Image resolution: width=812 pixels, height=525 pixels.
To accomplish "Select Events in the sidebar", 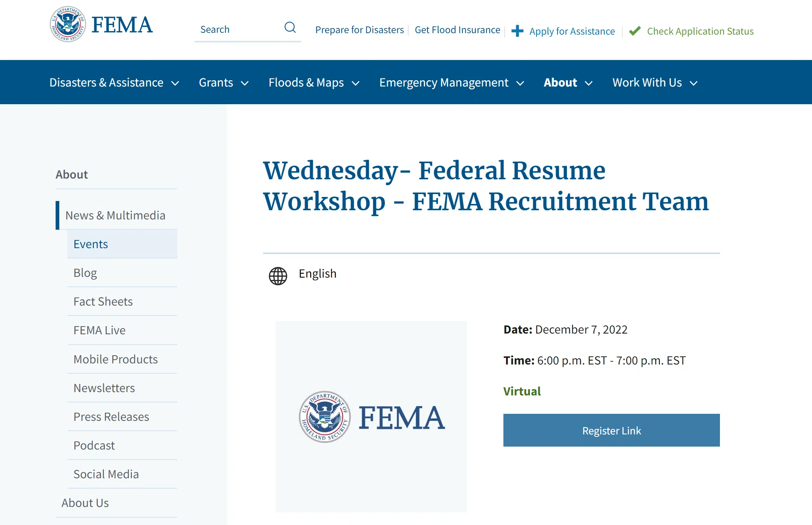I will coord(122,244).
